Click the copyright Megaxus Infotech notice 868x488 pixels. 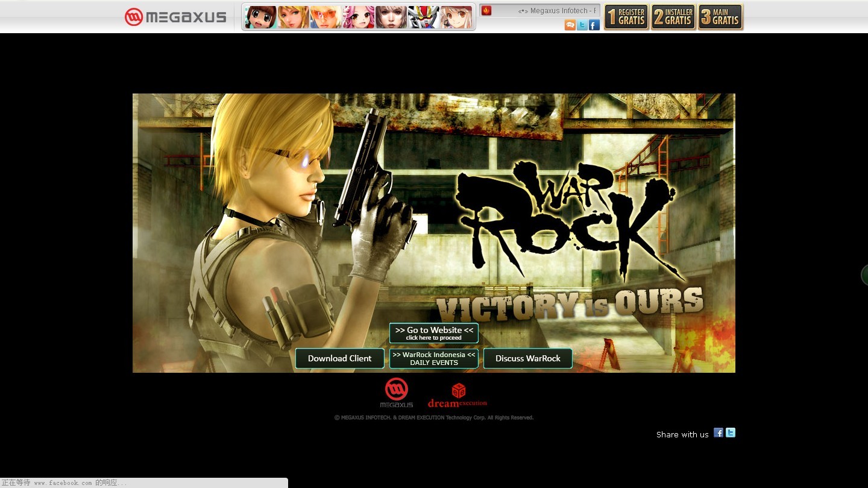pos(434,417)
